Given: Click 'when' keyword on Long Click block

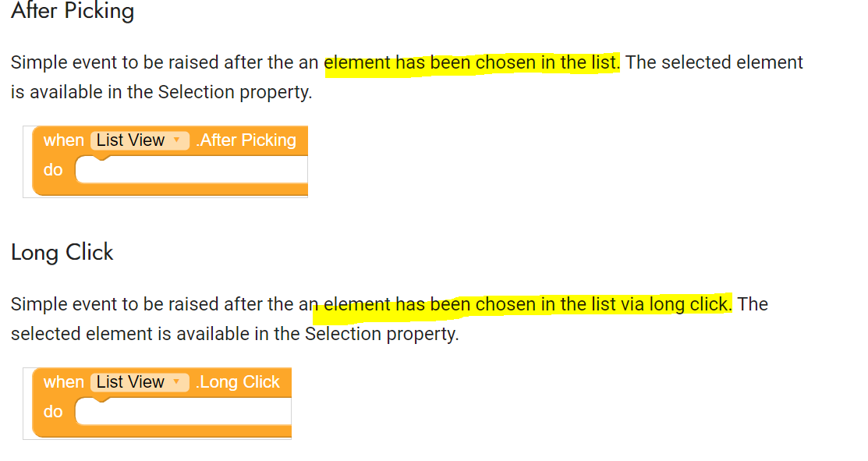Looking at the screenshot, I should [x=64, y=382].
